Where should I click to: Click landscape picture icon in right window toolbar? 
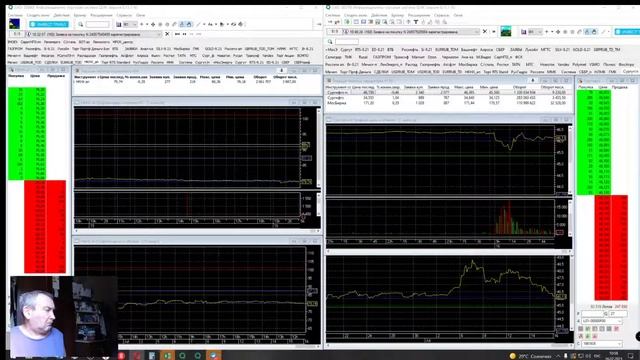506,31
